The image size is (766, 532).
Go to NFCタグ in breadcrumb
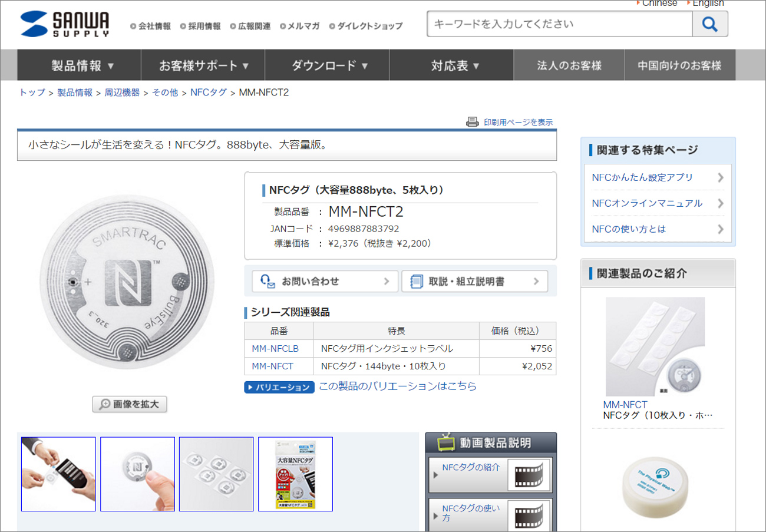coord(209,92)
